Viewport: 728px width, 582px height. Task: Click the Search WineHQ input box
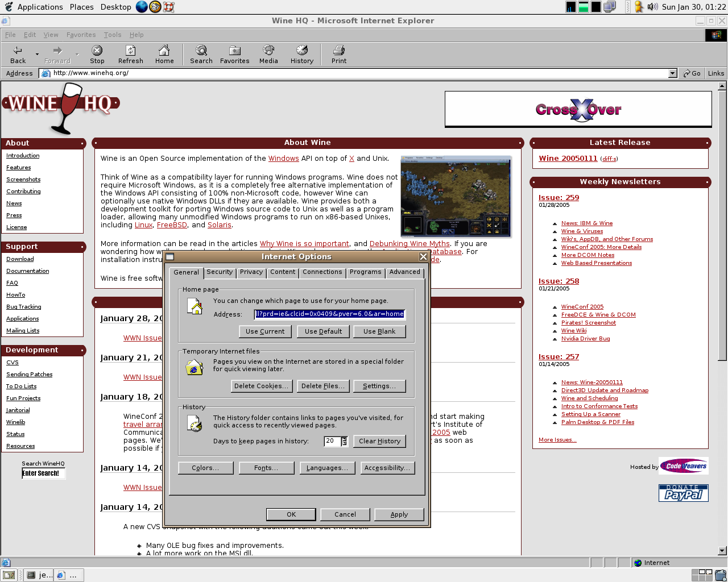43,473
